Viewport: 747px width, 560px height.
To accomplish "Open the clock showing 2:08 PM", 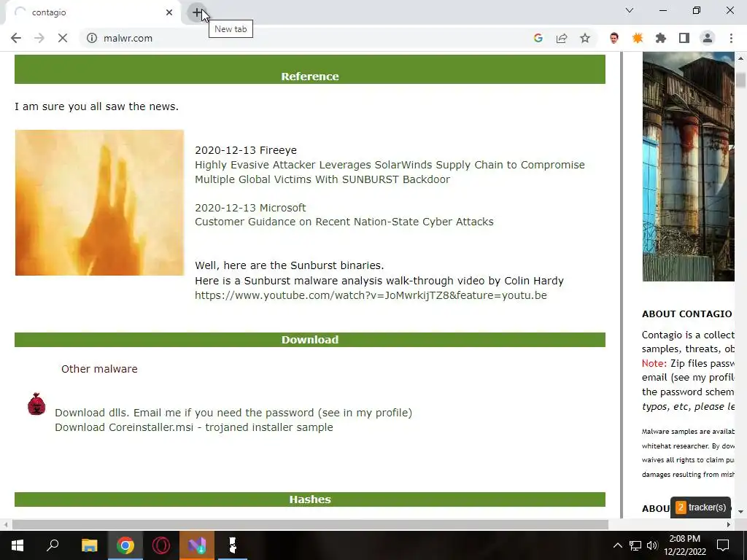I will [684, 545].
